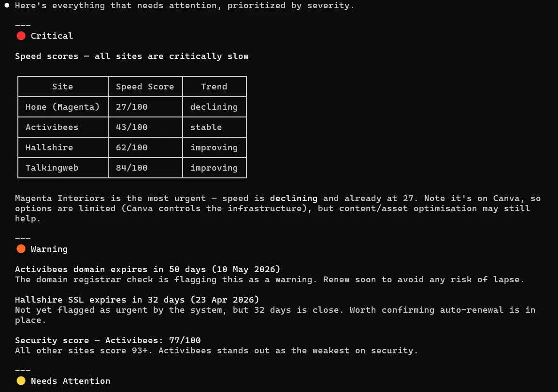Click the yellow Needs Attention circle
This screenshot has height=392, width=558.
click(21, 381)
